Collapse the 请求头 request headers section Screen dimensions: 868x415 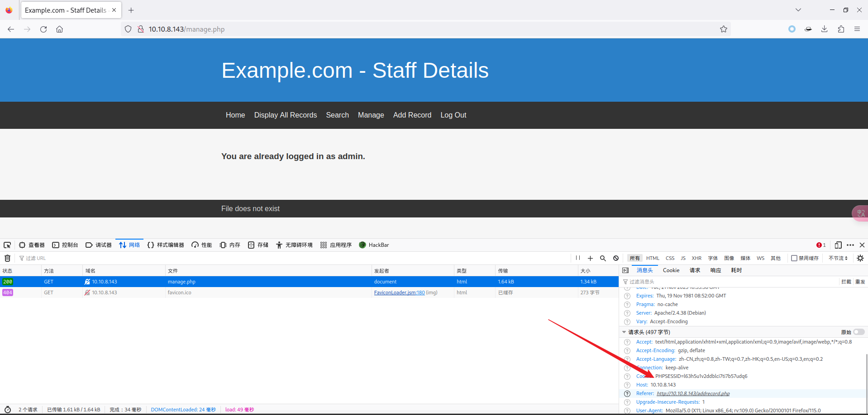coord(625,332)
